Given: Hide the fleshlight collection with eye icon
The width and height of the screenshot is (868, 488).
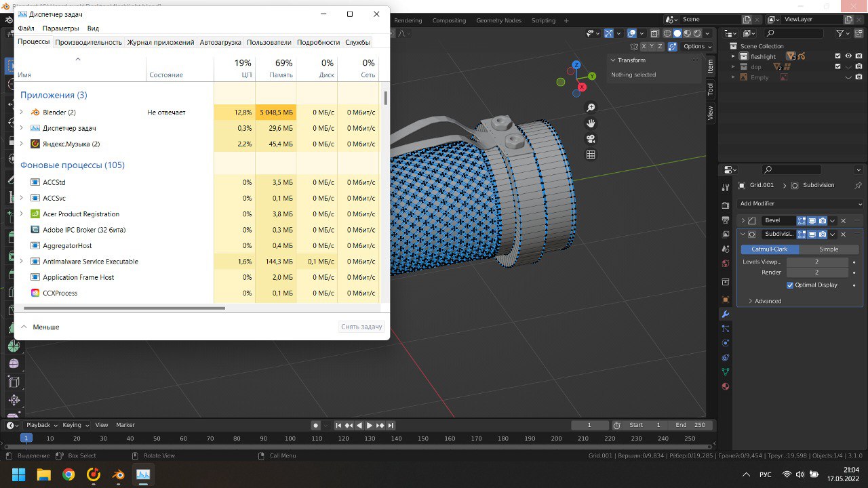Looking at the screenshot, I should point(848,56).
